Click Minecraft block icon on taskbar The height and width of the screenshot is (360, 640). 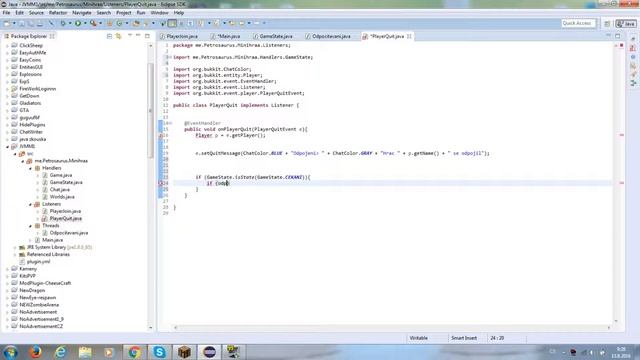point(184,352)
